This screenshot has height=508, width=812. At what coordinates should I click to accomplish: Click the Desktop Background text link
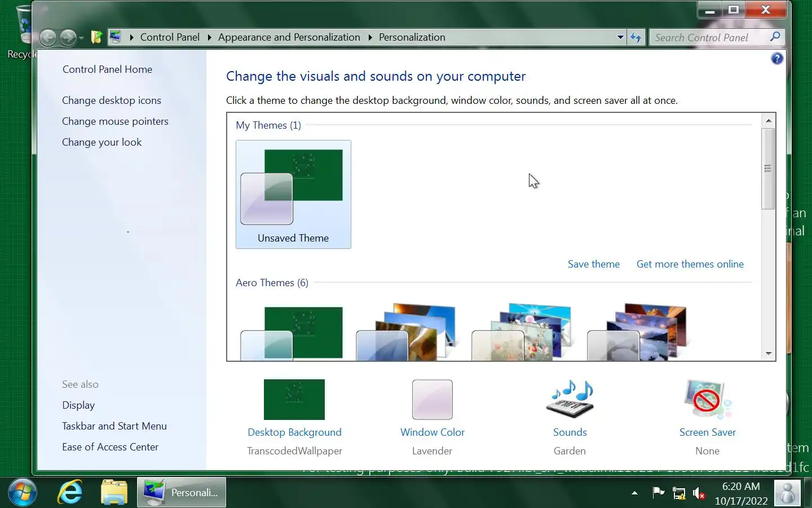coord(294,432)
